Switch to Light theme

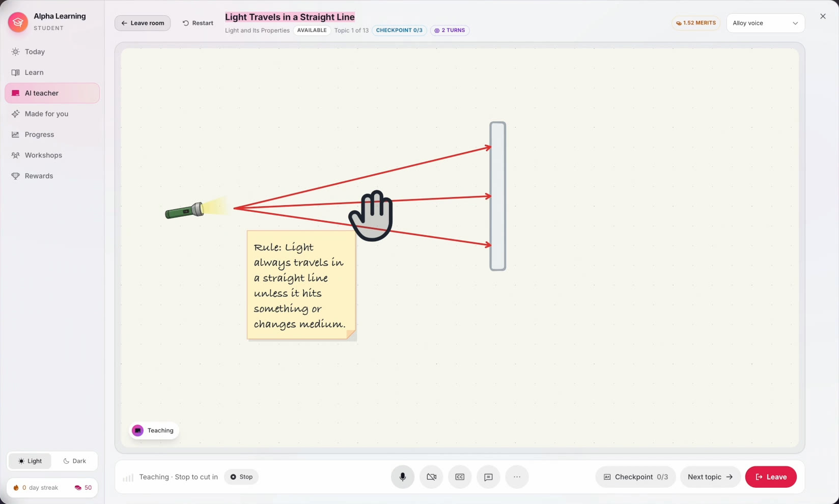coord(30,461)
